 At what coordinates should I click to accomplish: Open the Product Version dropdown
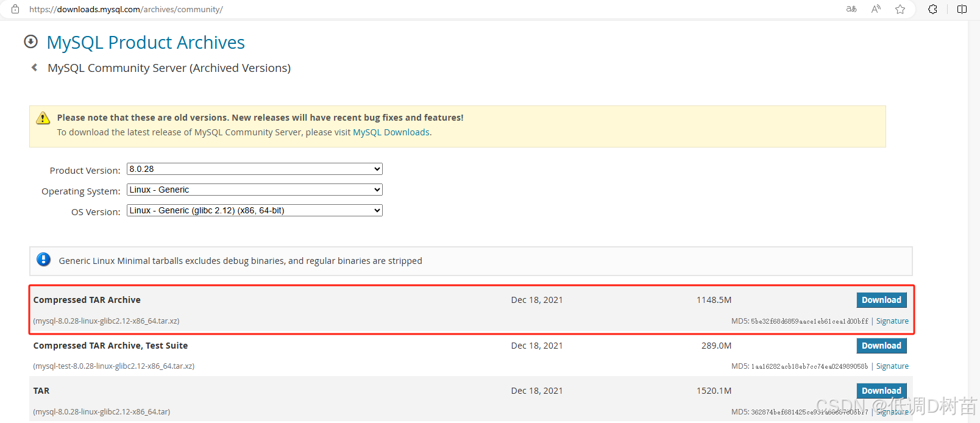(255, 169)
